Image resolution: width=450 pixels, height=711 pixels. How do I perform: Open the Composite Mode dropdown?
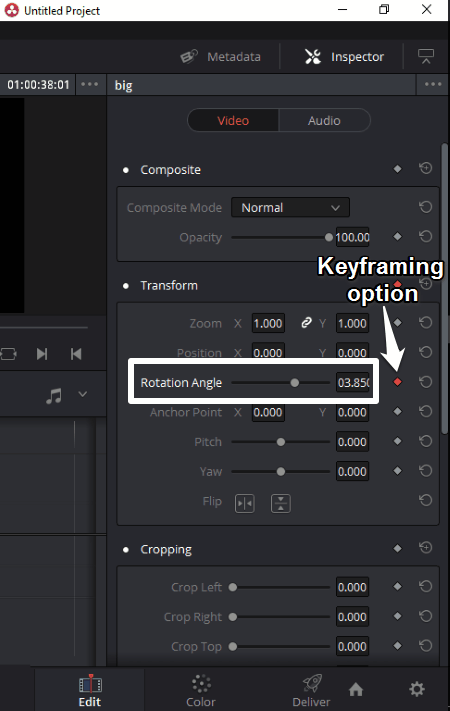pyautogui.click(x=290, y=208)
